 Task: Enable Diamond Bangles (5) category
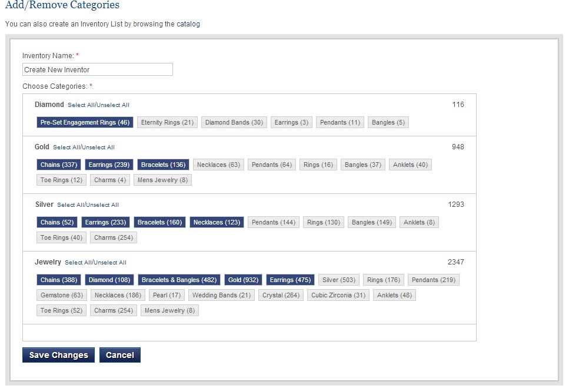click(x=388, y=122)
